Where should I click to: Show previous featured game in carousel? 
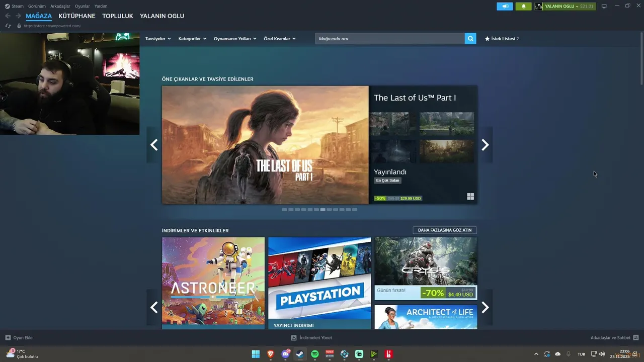click(x=154, y=145)
